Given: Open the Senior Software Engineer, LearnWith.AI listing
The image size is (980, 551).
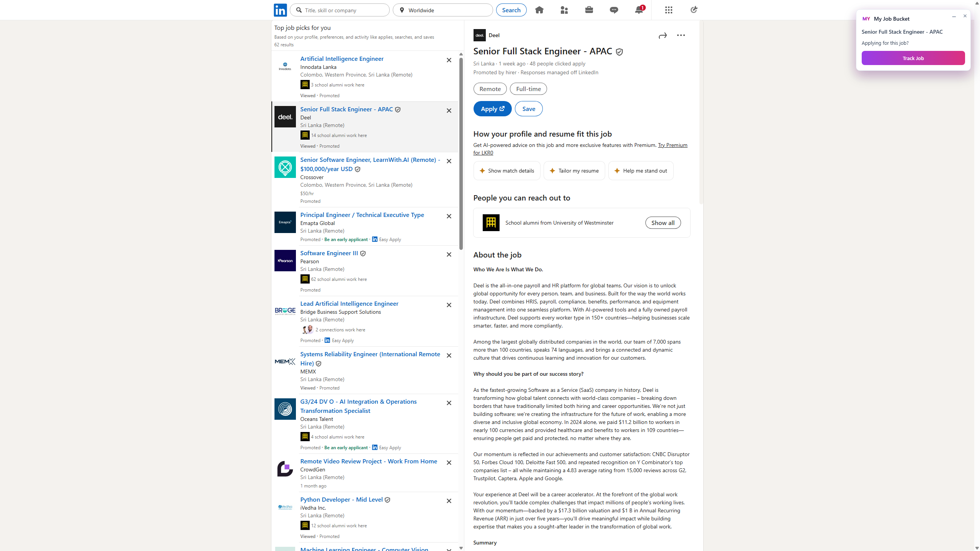Looking at the screenshot, I should click(370, 164).
